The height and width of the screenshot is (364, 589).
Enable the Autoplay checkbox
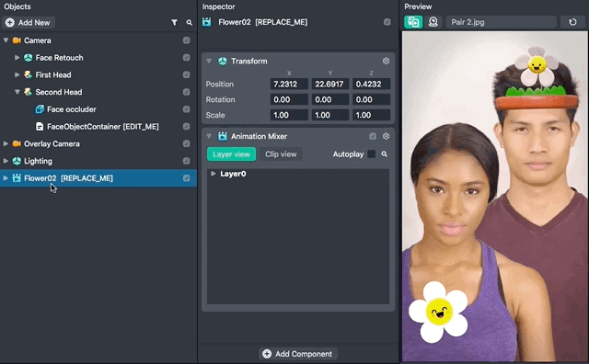click(371, 154)
